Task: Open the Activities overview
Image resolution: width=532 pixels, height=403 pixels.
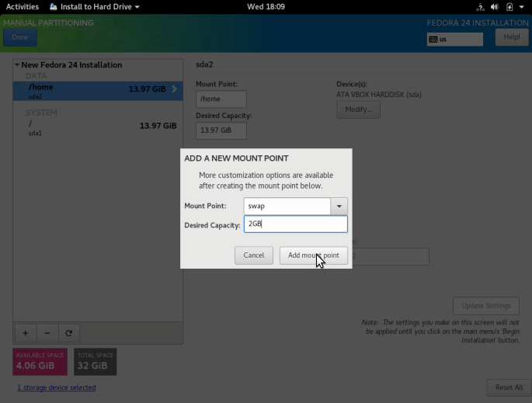Action: [23, 7]
